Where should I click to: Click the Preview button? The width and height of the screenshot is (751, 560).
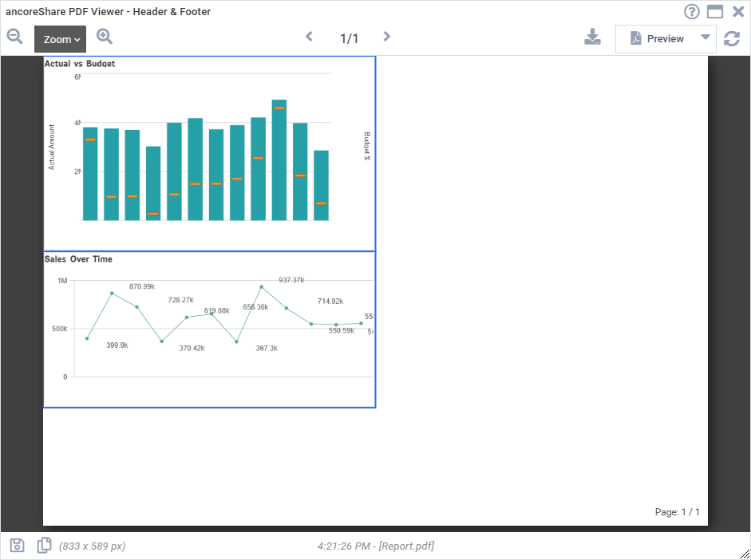pos(657,39)
